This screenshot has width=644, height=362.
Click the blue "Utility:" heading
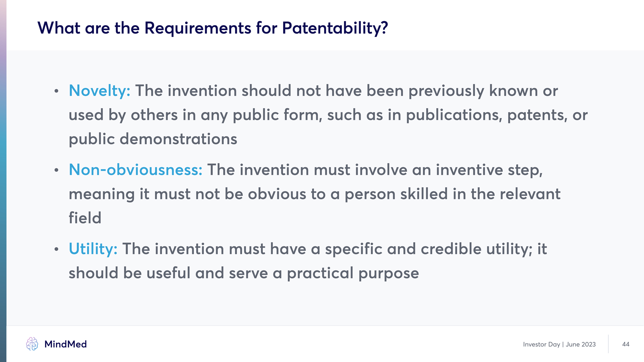click(93, 249)
